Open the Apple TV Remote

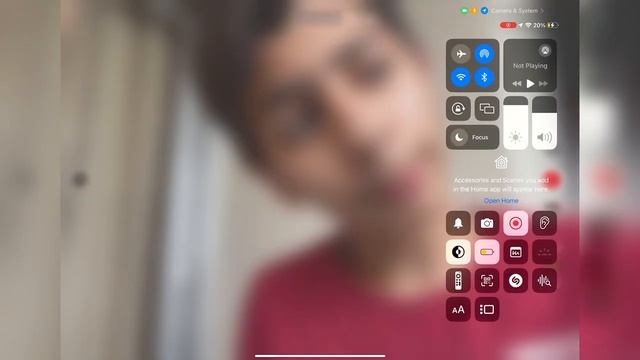458,280
